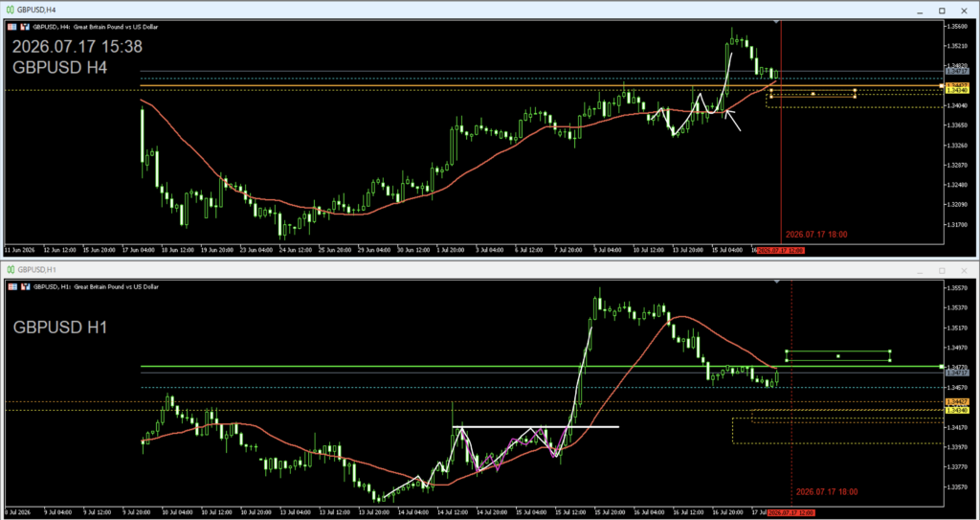Click the chart shift triangle in H1 chart
Screen dimensions: 980x520
coord(776,282)
